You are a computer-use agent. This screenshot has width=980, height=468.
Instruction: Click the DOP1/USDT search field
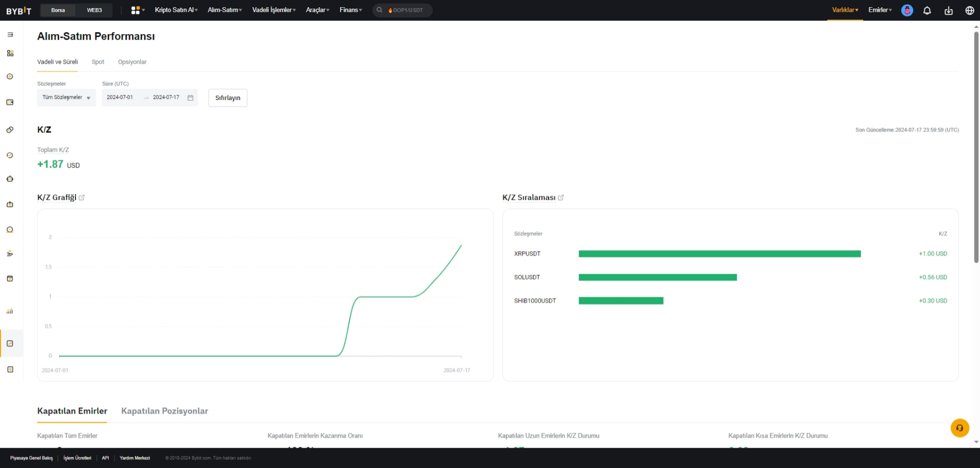coord(403,10)
